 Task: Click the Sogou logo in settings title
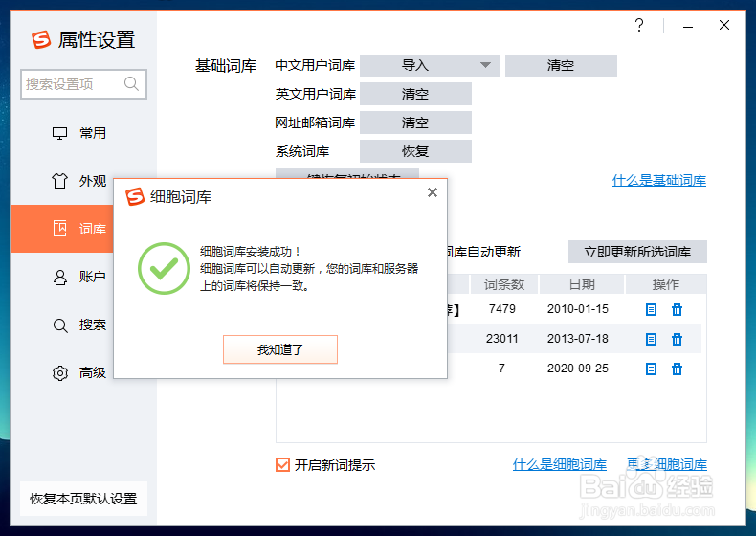[41, 39]
